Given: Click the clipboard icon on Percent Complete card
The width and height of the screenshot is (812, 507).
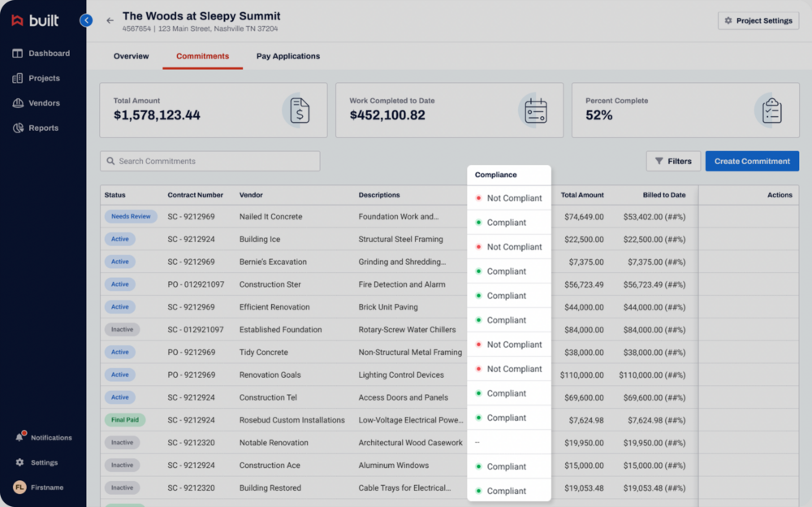Looking at the screenshot, I should 770,110.
